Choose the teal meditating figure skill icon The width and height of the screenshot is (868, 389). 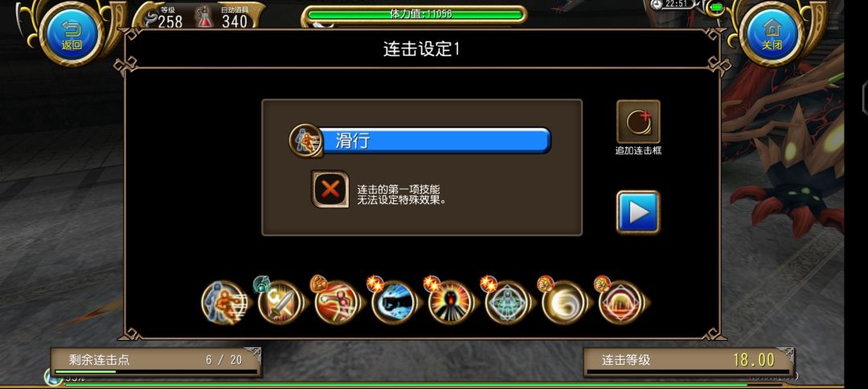507,303
